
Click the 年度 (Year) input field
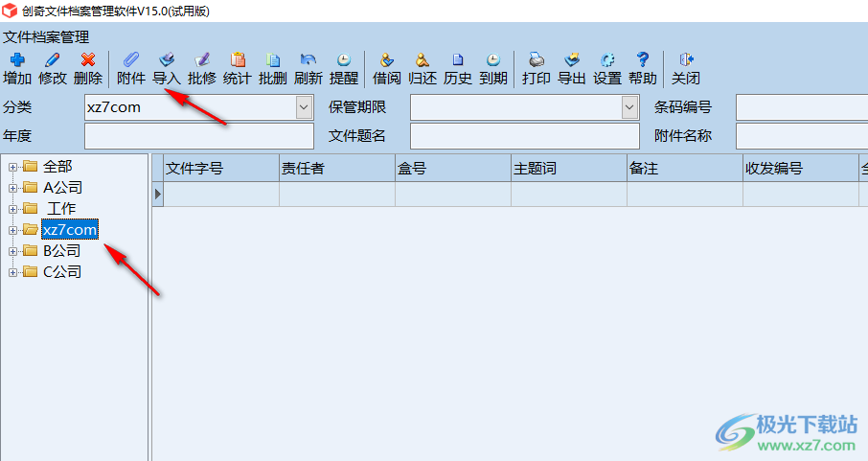pos(199,136)
